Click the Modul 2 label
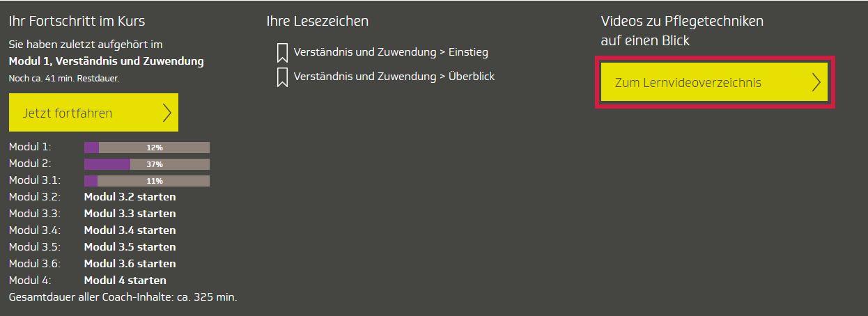Viewport: 868px width, 316px height. (x=30, y=164)
